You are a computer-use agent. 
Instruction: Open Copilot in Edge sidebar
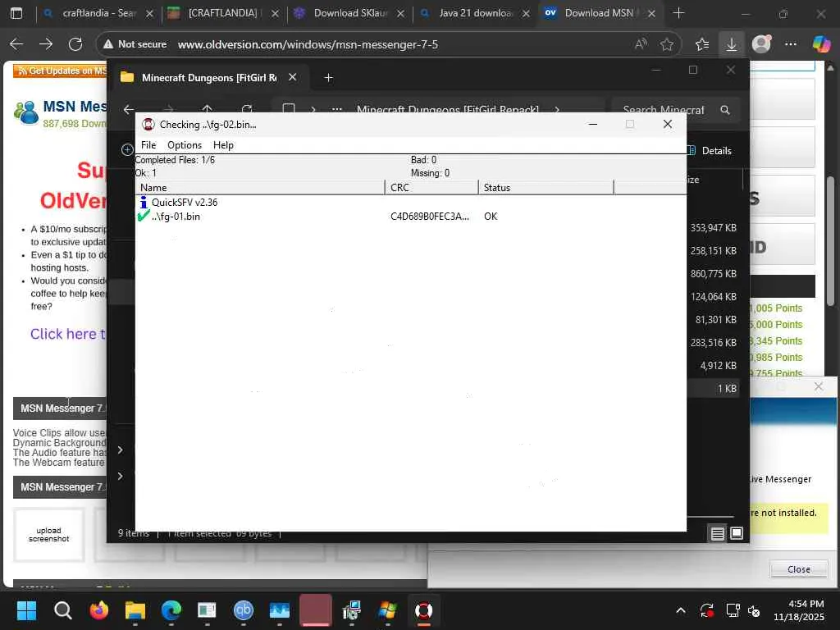[820, 44]
